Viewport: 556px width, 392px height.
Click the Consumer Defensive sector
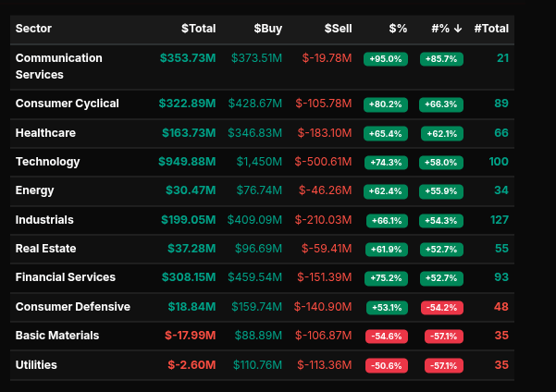point(73,307)
